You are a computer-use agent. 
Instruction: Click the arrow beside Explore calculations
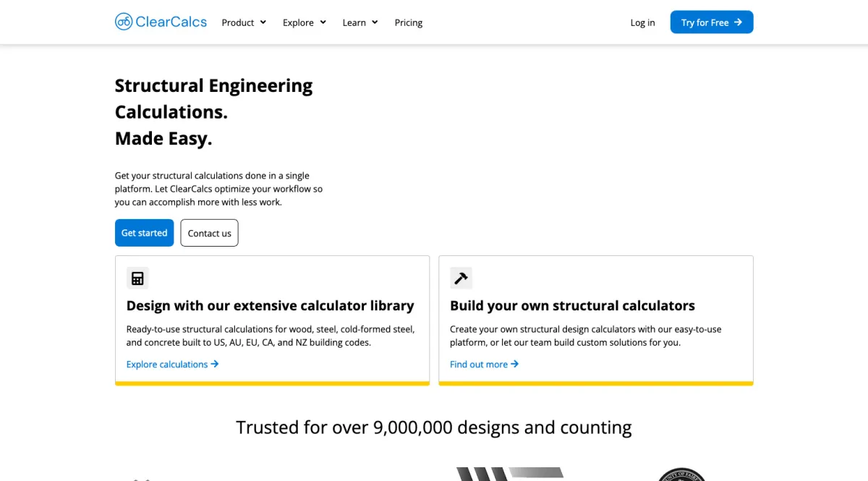pos(215,364)
